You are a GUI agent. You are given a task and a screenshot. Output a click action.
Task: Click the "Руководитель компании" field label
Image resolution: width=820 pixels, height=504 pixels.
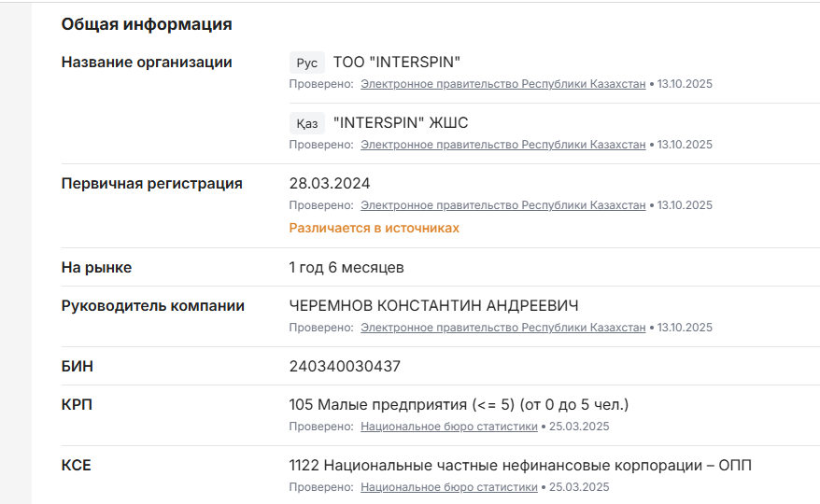(153, 306)
